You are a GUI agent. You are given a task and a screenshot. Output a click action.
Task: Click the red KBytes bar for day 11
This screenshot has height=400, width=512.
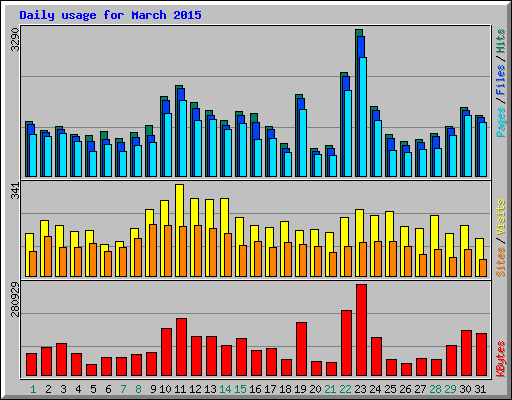point(181,347)
